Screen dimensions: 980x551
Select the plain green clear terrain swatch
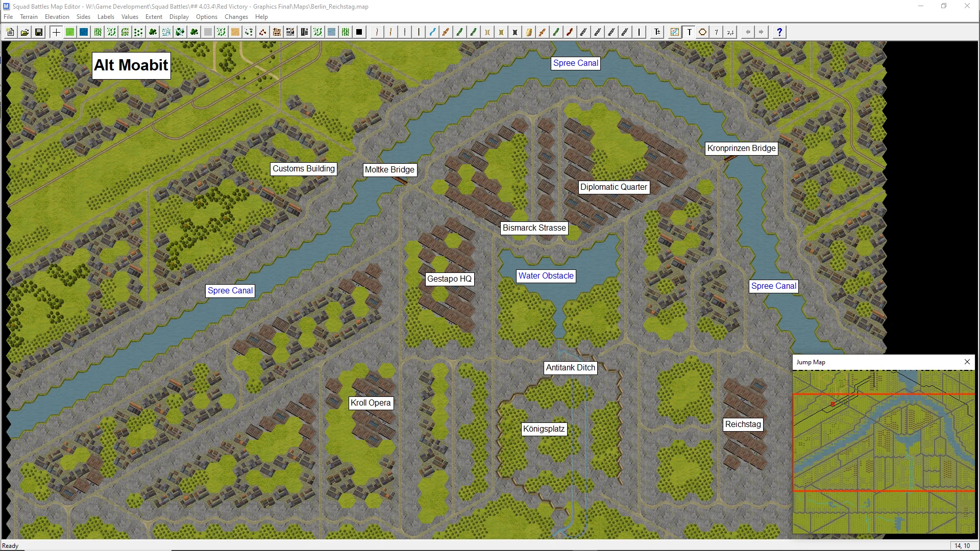(70, 32)
